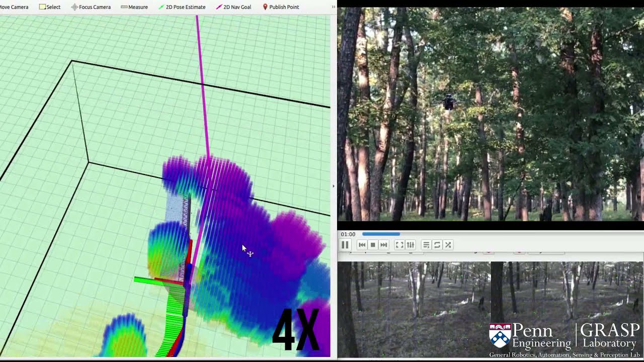Click the left onboard camera image
The image size is (644, 362).
[x=414, y=309]
